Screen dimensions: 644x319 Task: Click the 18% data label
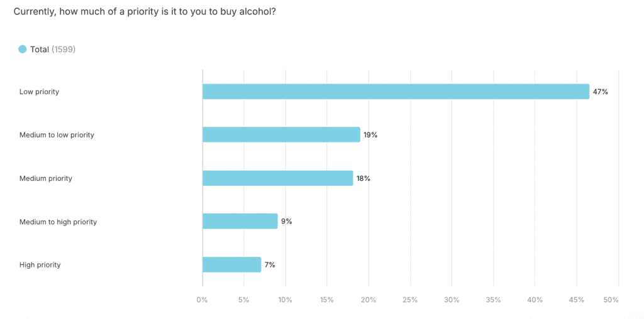(x=364, y=178)
